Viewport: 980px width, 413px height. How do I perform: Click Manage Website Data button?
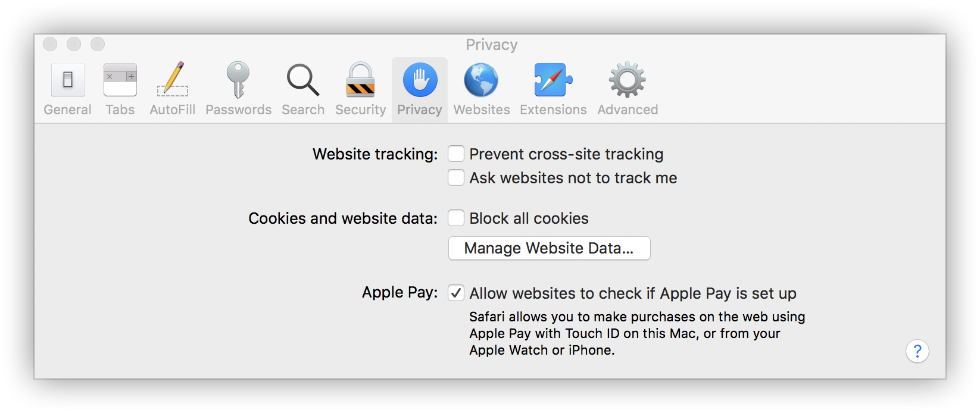[549, 248]
